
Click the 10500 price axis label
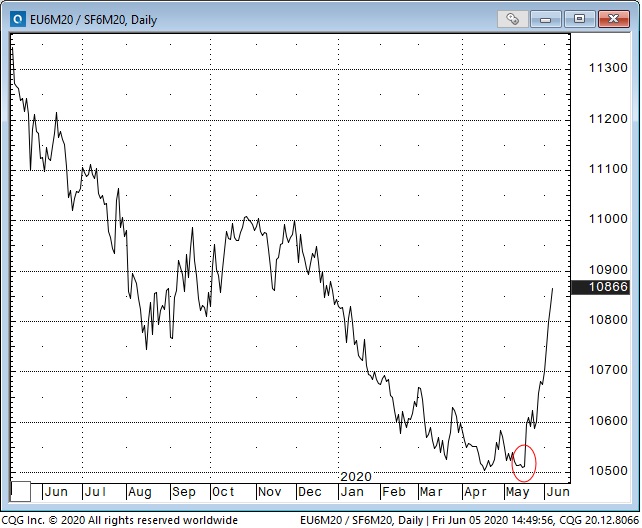(608, 471)
